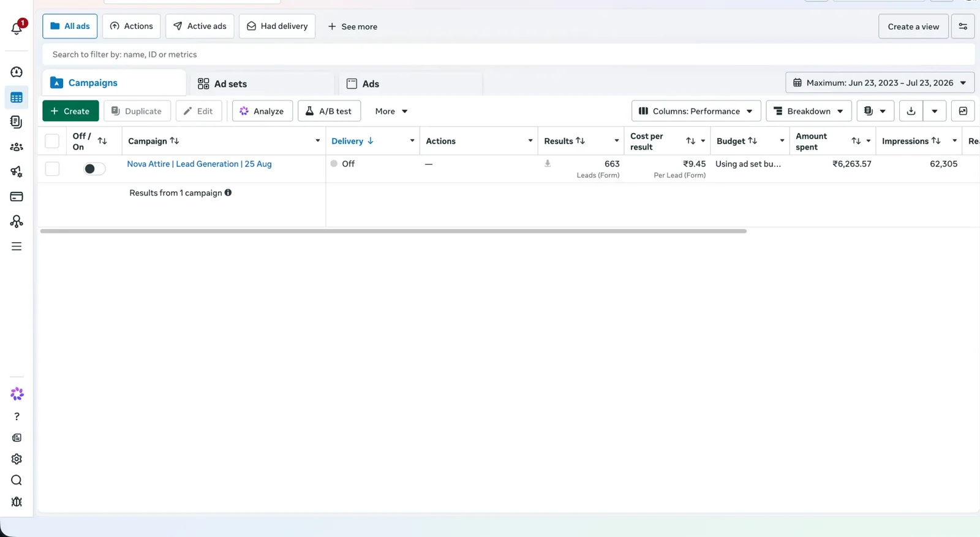
Task: Open the Campaigns table icon in sidebar
Action: point(17,97)
